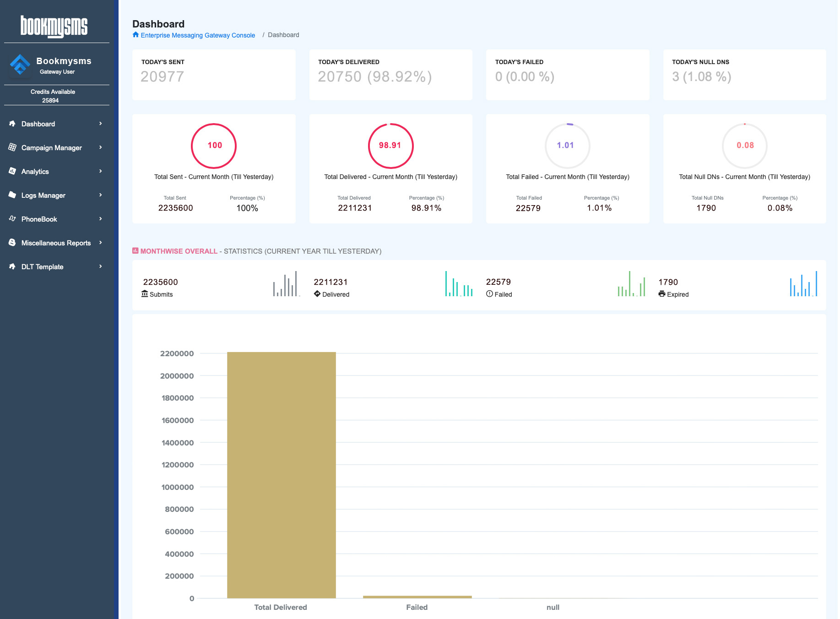Click the Miscellaneous Reports icon

click(12, 243)
